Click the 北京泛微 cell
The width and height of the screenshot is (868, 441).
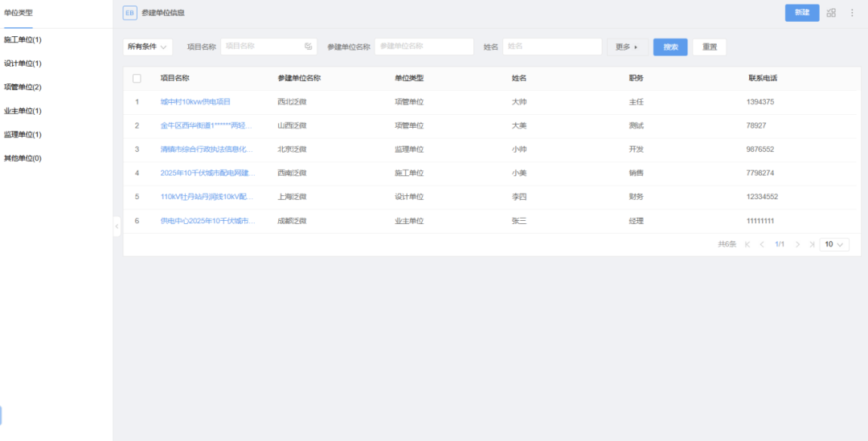(x=292, y=149)
